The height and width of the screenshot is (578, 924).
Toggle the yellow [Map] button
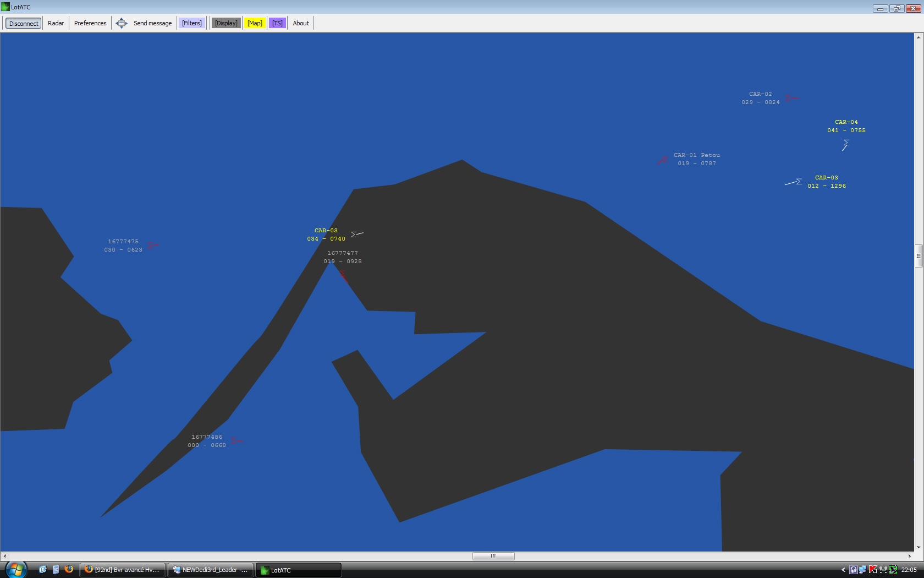[255, 23]
